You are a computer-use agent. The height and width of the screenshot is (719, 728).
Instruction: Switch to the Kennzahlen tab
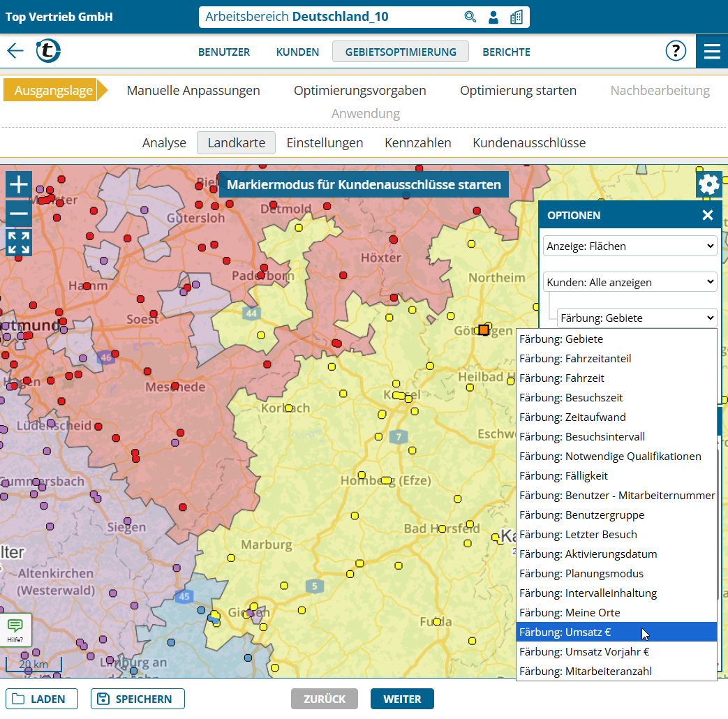coord(417,143)
